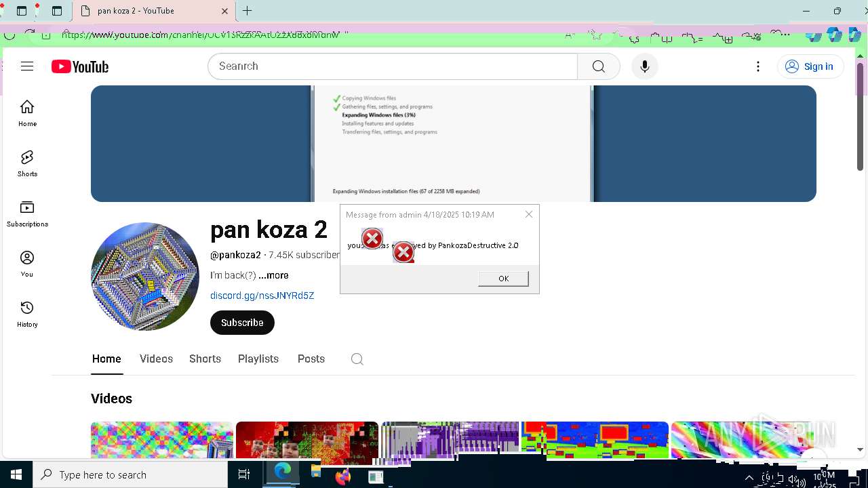Show hidden system tray icons
868x488 pixels.
[x=749, y=478]
